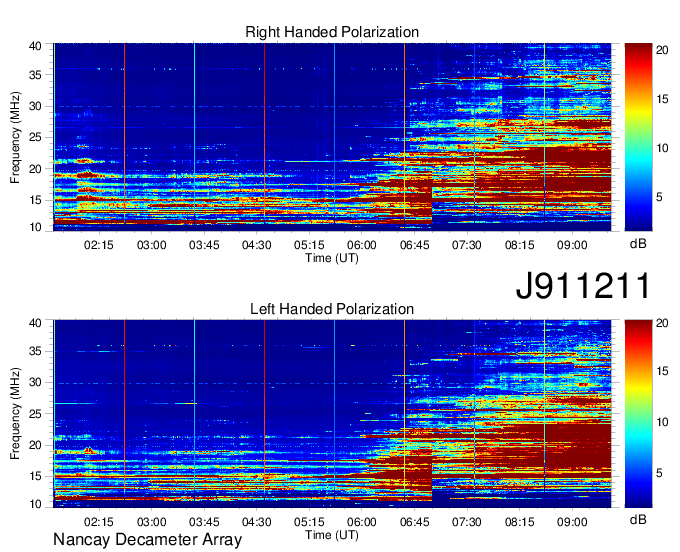Click the 10 dB tick on Right Handed color bar
Viewport: 680px width, 552px height.
662,148
